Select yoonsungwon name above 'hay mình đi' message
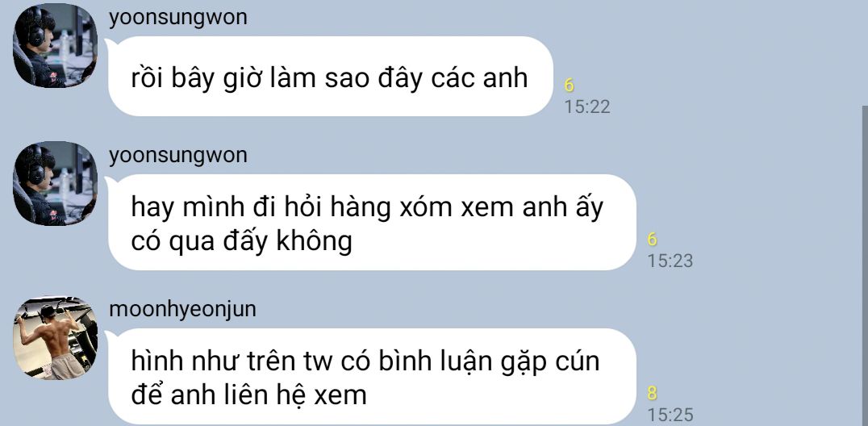This screenshot has height=426, width=868. [x=178, y=156]
